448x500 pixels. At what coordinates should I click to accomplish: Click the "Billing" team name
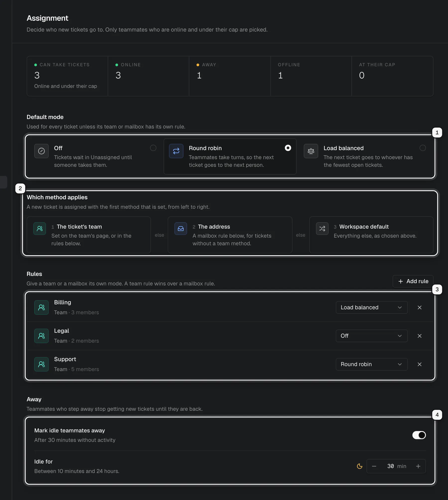point(62,302)
